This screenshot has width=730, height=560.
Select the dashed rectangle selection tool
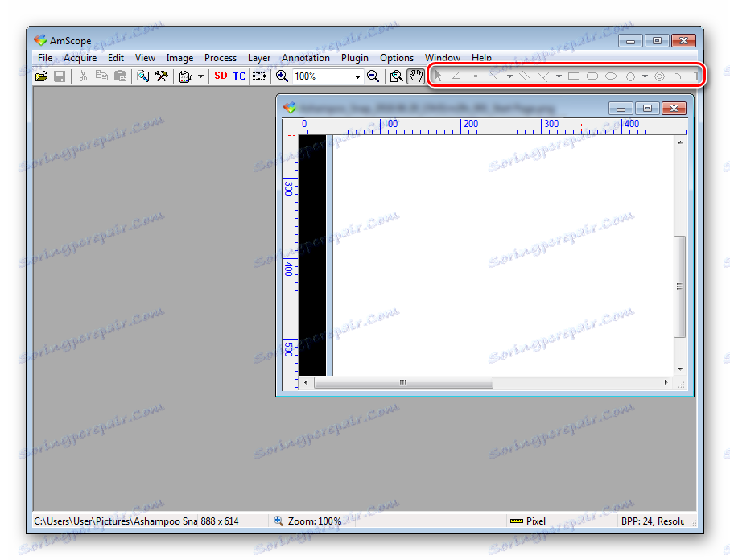point(259,76)
